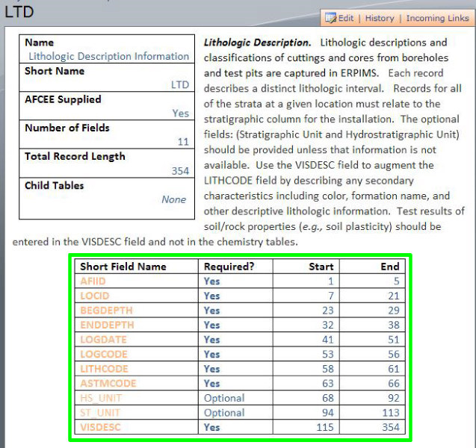The height and width of the screenshot is (448, 476).
Task: Click the Start column header
Action: (x=321, y=267)
